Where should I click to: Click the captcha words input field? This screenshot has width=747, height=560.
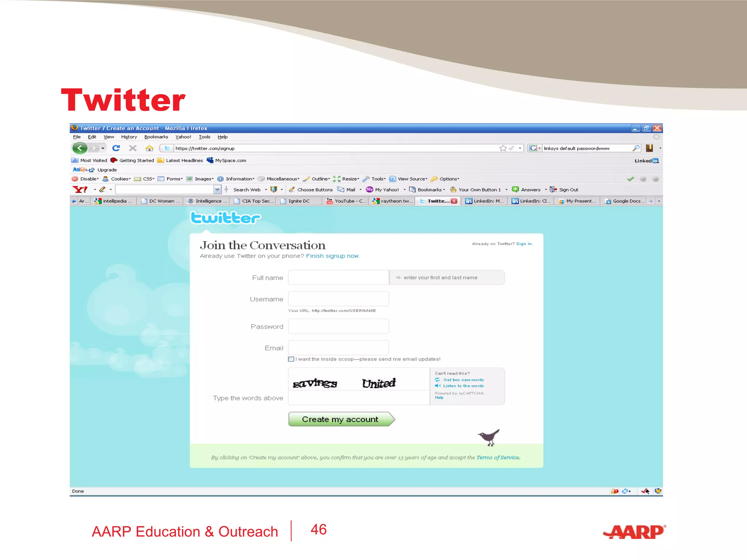[359, 398]
